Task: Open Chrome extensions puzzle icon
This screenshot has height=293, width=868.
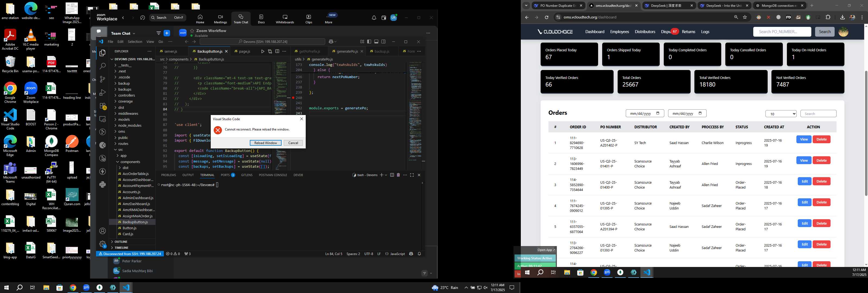Action: [x=828, y=17]
